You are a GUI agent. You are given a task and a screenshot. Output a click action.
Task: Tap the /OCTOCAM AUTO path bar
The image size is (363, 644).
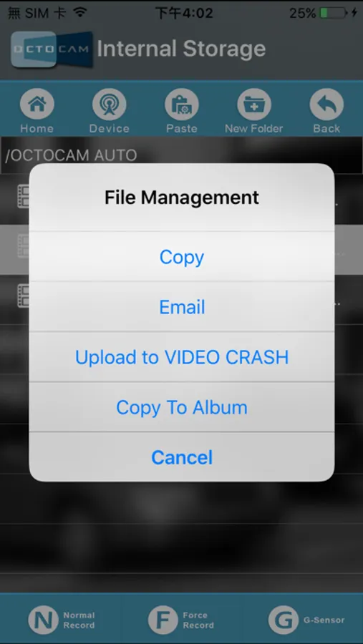click(181, 155)
